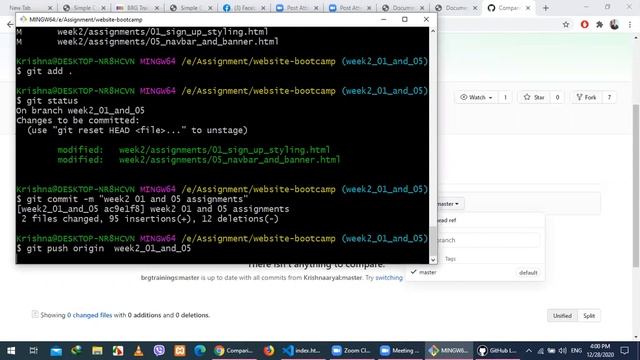Open GitHub taskbar application
The height and width of the screenshot is (360, 640).
497,350
